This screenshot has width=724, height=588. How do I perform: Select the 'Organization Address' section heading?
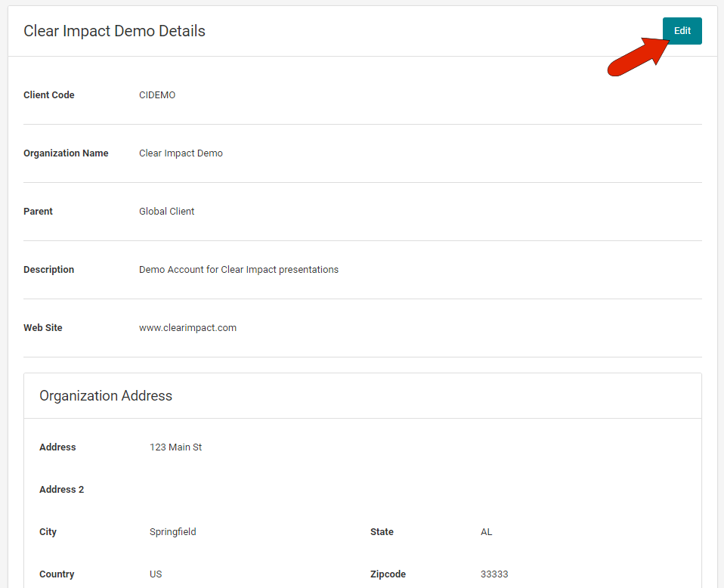click(106, 396)
